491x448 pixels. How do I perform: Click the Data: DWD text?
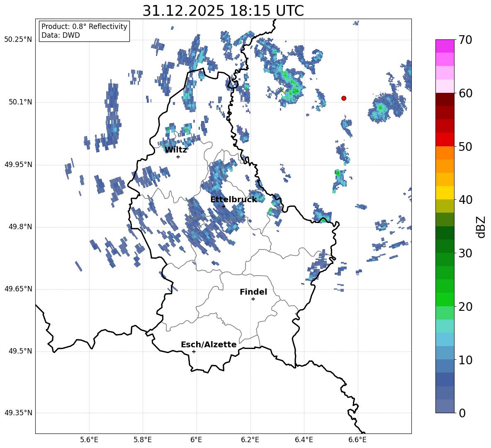(61, 35)
